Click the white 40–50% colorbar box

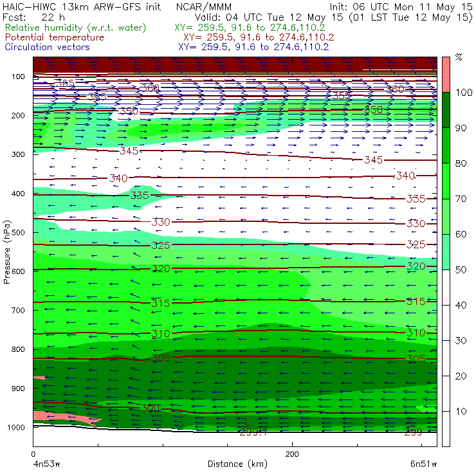coord(446,287)
